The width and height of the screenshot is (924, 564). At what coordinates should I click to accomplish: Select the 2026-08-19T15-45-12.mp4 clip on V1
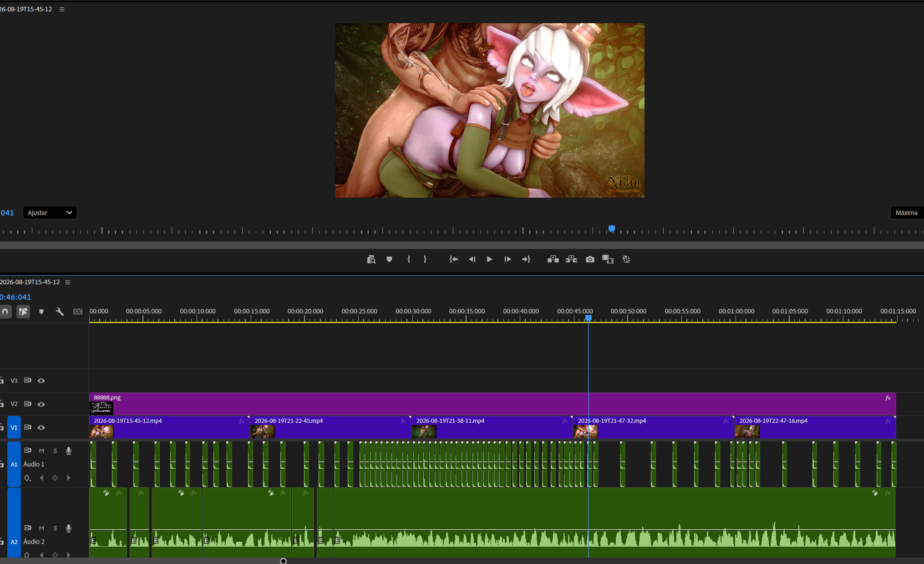click(170, 427)
